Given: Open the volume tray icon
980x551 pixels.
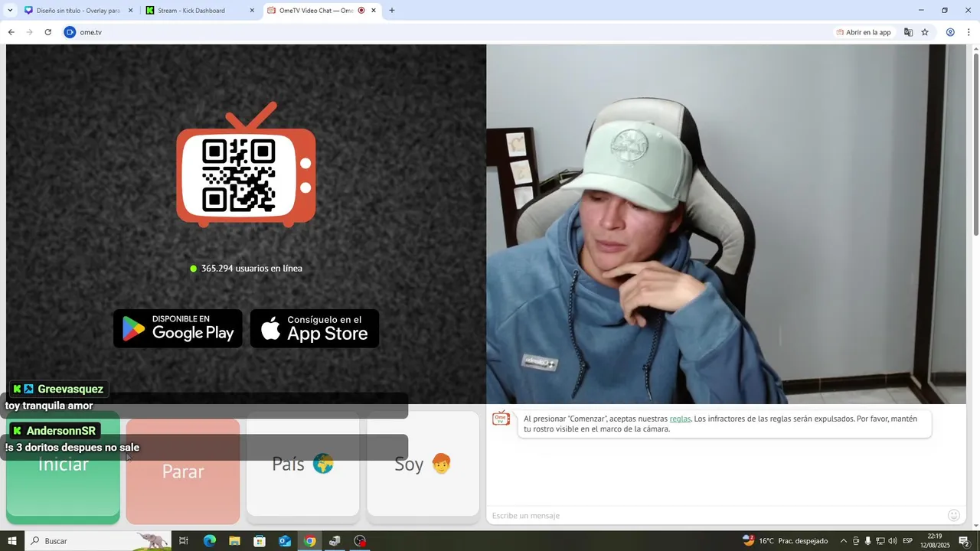Looking at the screenshot, I should [x=892, y=541].
